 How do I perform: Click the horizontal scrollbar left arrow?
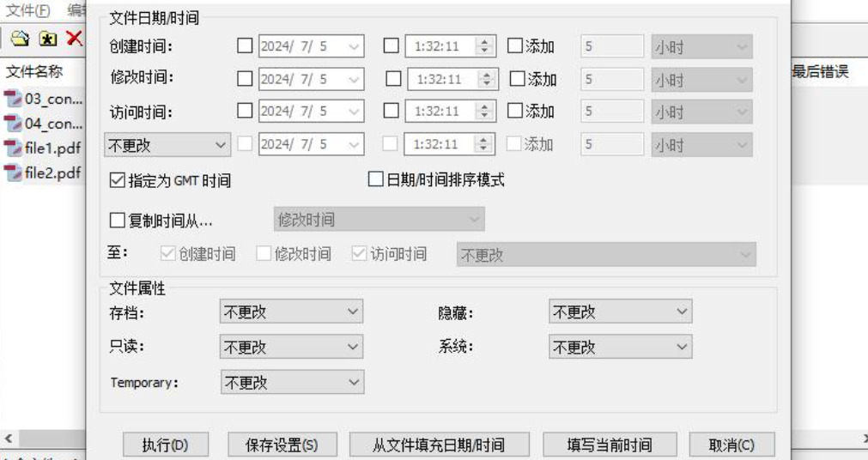click(x=9, y=439)
